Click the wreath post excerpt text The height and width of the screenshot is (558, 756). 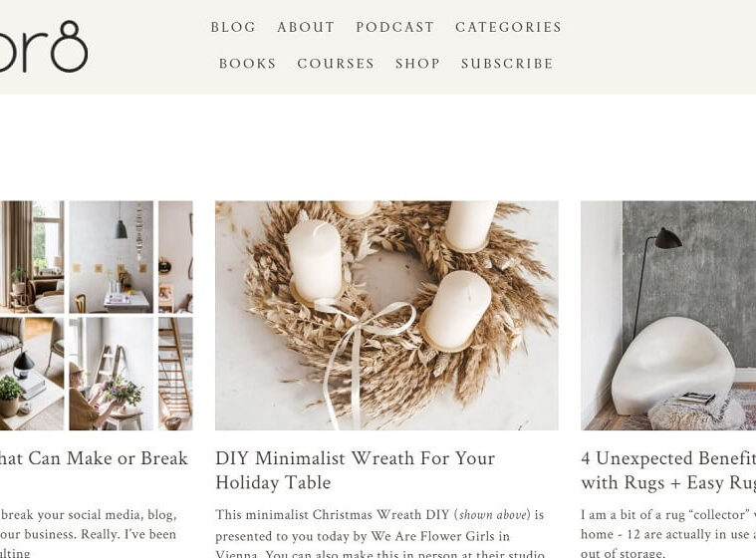click(x=379, y=532)
